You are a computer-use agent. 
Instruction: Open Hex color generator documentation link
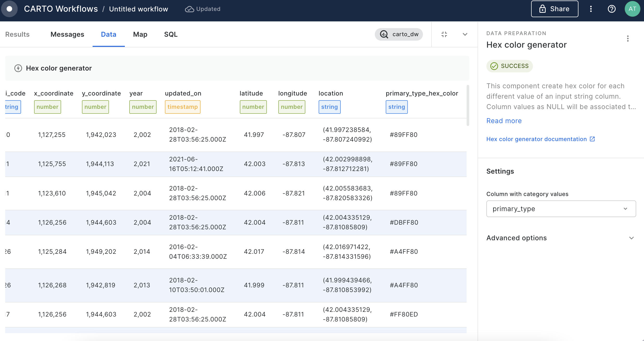pyautogui.click(x=536, y=139)
